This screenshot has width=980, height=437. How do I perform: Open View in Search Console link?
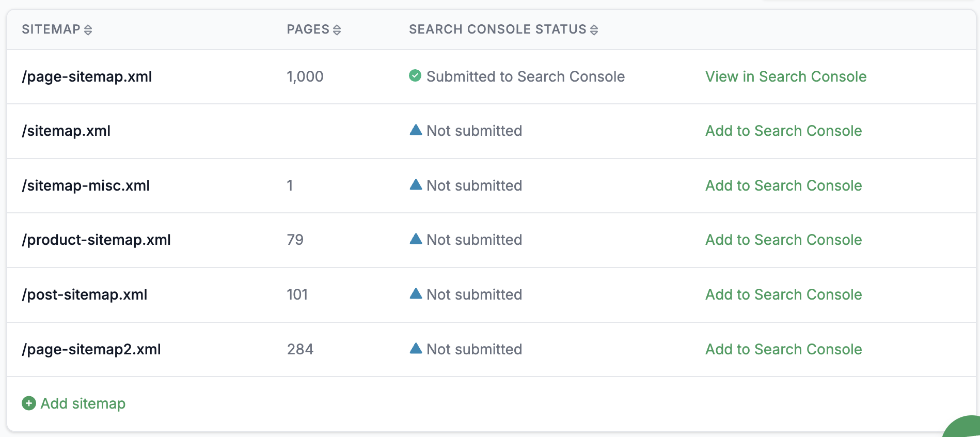tap(786, 76)
